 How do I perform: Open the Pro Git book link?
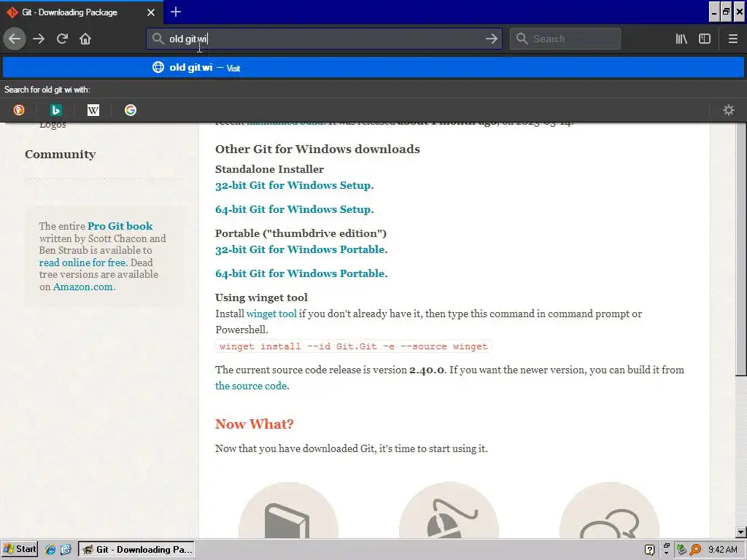point(120,226)
